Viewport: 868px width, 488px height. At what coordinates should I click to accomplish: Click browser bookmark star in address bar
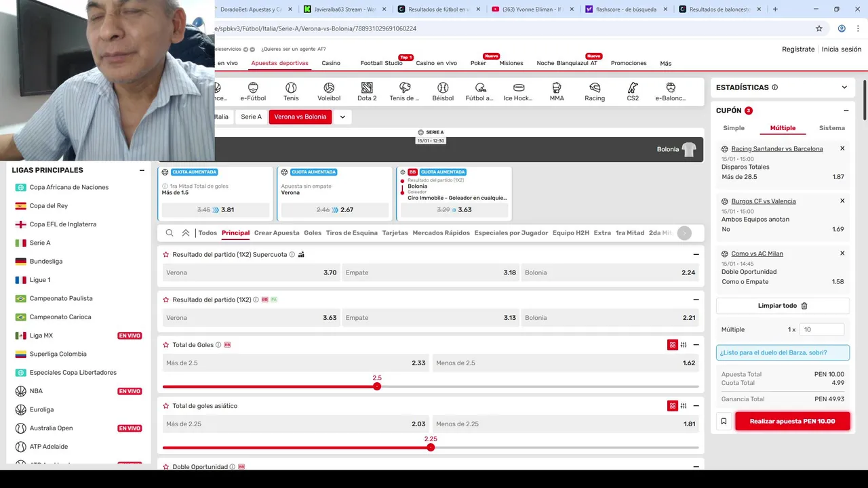pyautogui.click(x=819, y=28)
